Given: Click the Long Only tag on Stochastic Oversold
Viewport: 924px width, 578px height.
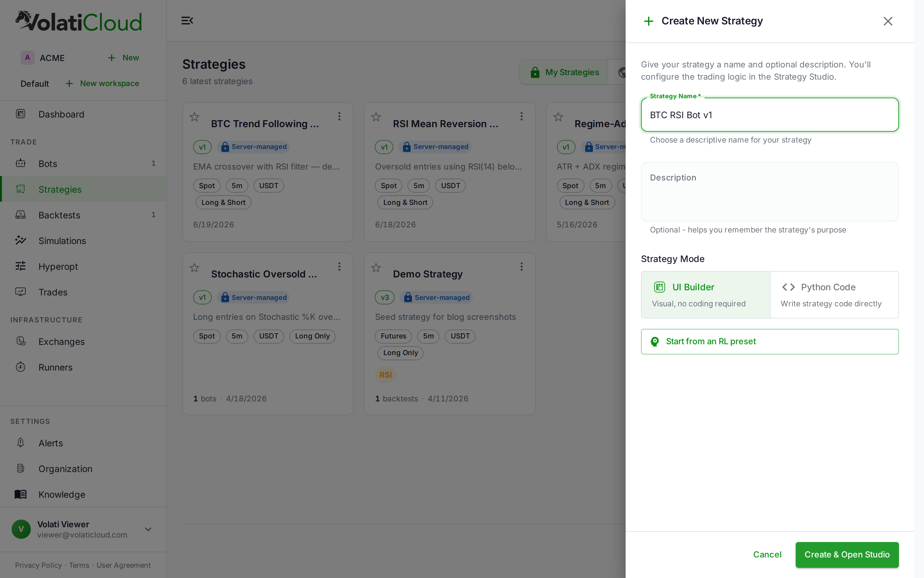Looking at the screenshot, I should tap(312, 336).
